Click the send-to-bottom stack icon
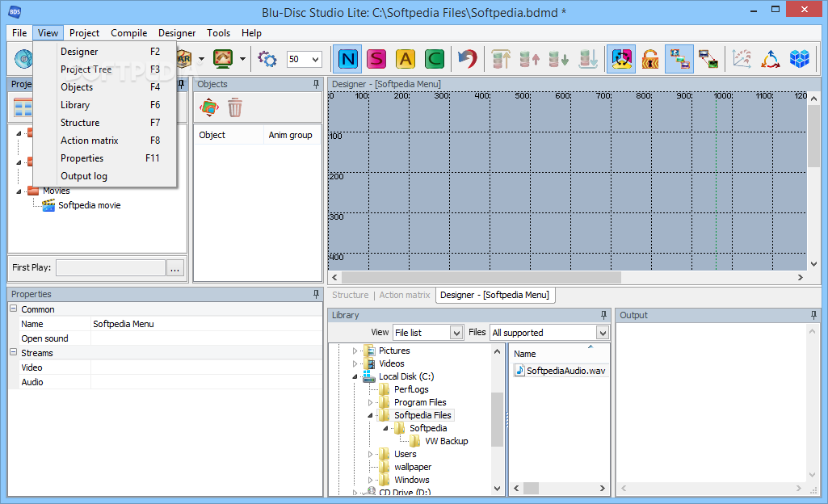828x504 pixels. 588,59
